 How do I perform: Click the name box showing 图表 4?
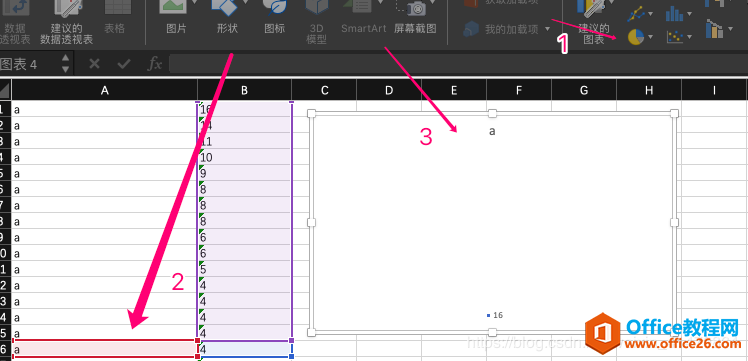pyautogui.click(x=29, y=64)
